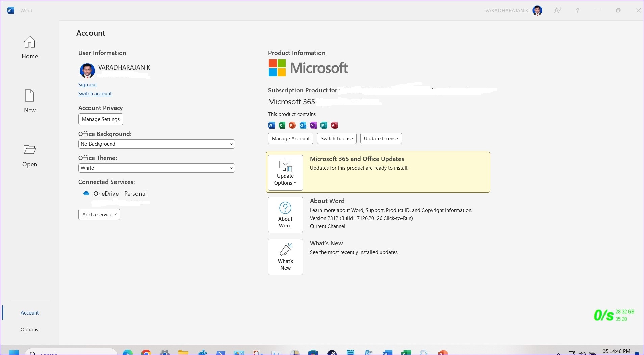The height and width of the screenshot is (355, 644).
Task: Open the Add a service dropdown
Action: click(x=99, y=214)
